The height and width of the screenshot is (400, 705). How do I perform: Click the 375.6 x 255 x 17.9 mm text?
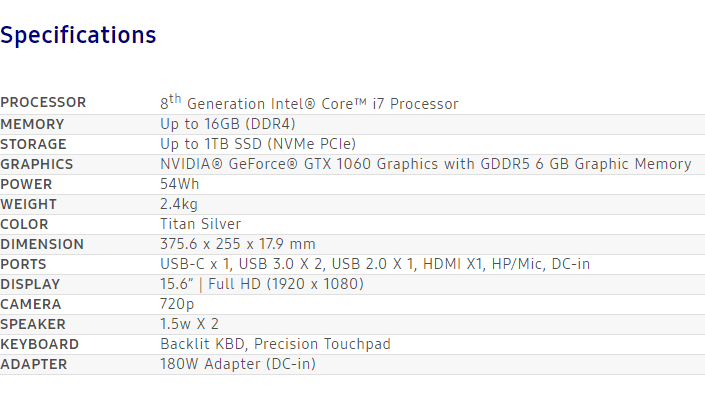click(238, 244)
